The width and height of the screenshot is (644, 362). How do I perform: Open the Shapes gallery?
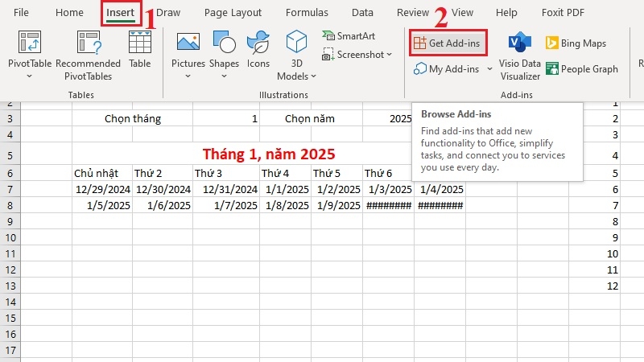pyautogui.click(x=225, y=48)
